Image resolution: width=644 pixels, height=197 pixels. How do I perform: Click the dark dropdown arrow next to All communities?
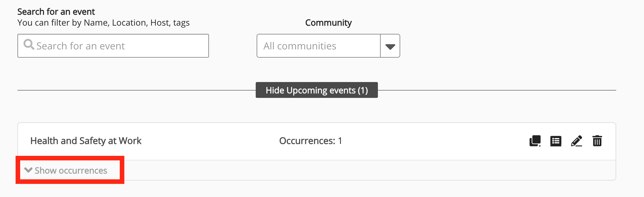coord(390,46)
